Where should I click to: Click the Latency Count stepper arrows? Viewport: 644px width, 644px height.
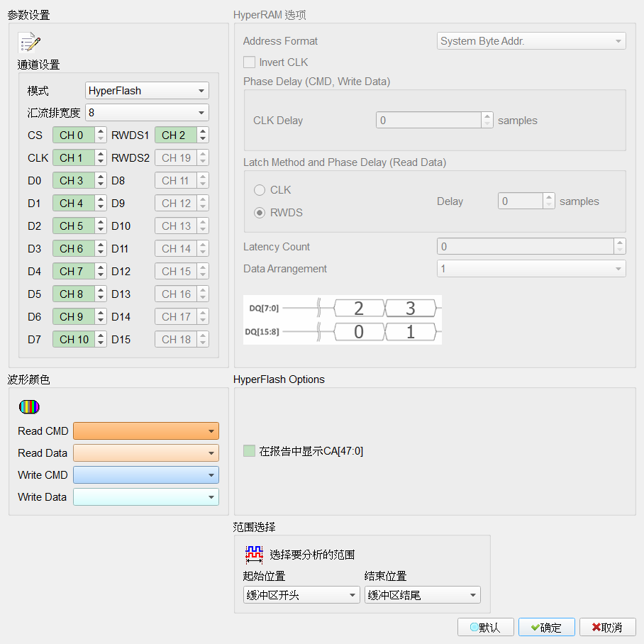(620, 246)
